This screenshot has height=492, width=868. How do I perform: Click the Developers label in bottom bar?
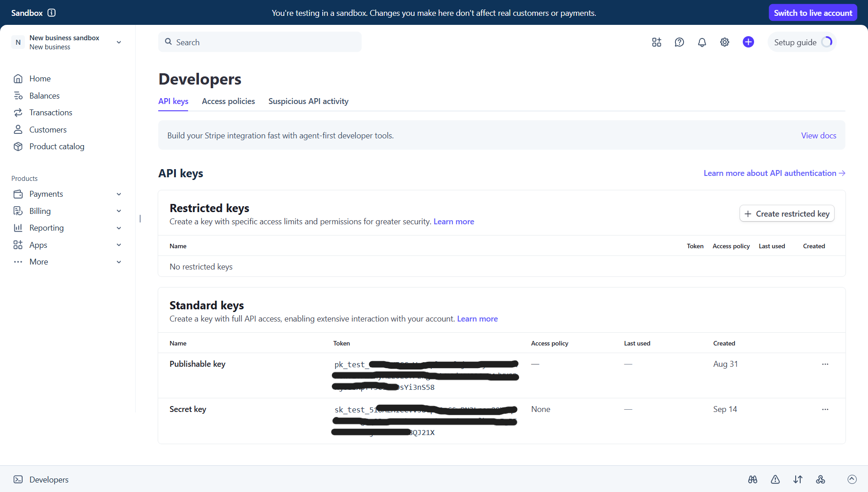tap(49, 479)
